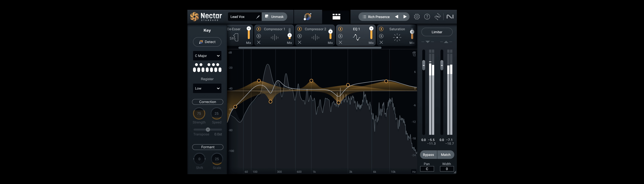Open settings via the gear icon
Viewport: 644px width, 184px height.
(x=417, y=17)
